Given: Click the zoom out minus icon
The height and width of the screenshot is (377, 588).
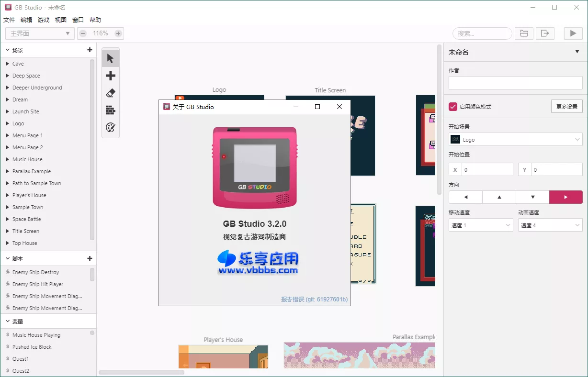Looking at the screenshot, I should click(83, 33).
